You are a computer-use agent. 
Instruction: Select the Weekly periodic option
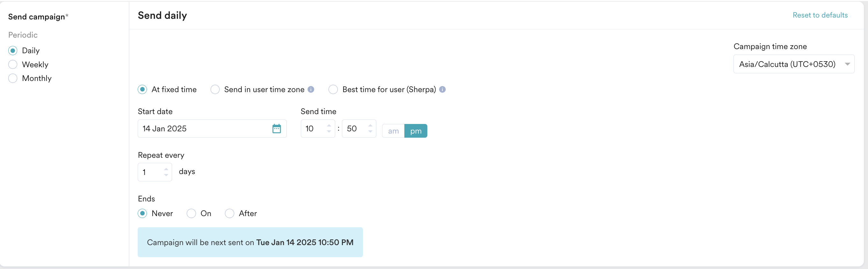[x=13, y=64]
